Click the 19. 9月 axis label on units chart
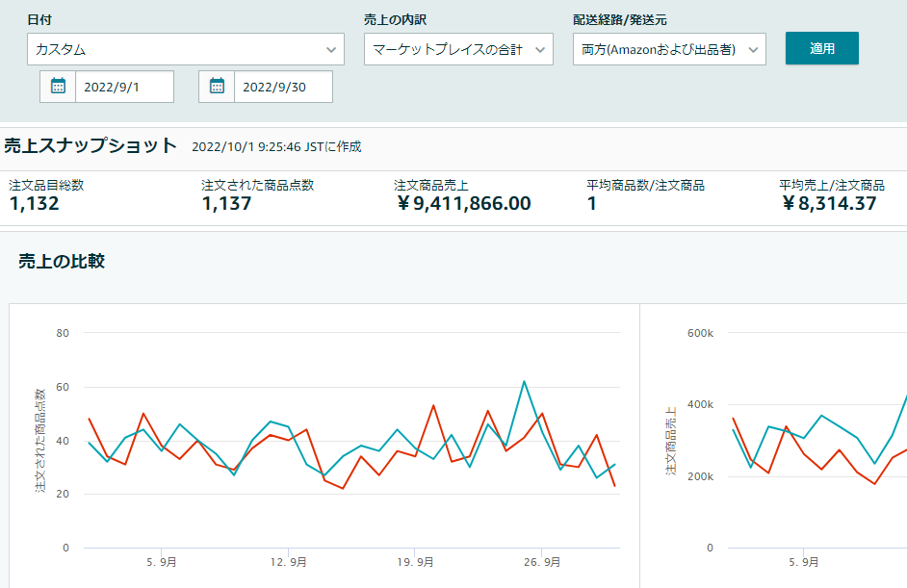Screen dimensions: 907x588 pyautogui.click(x=415, y=562)
